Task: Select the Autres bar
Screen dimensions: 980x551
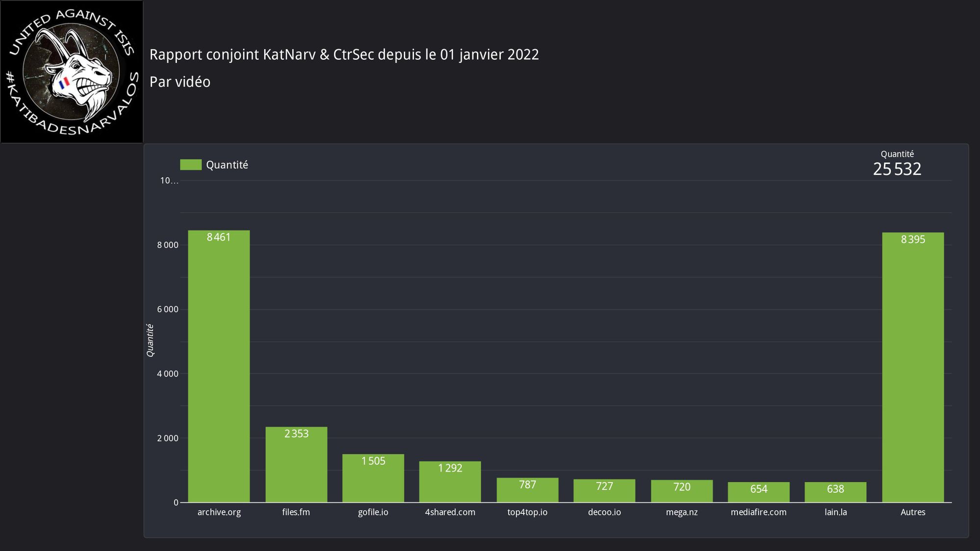Action: tap(913, 367)
